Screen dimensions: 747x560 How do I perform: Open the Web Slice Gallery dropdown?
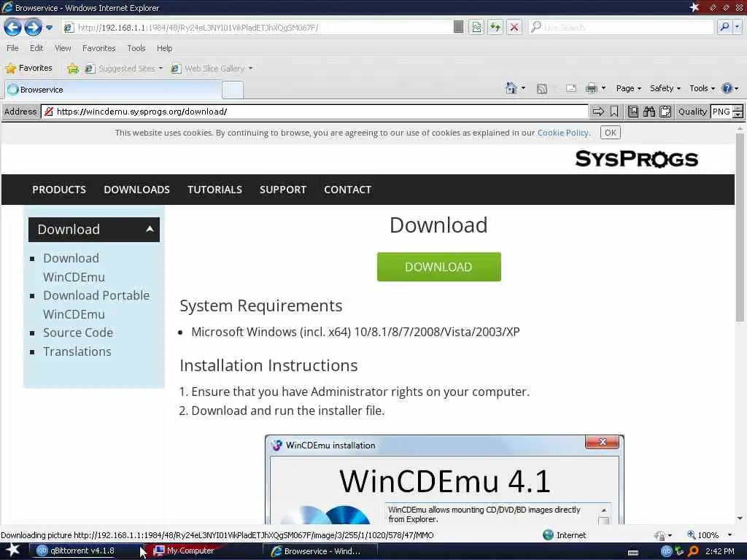pos(212,69)
